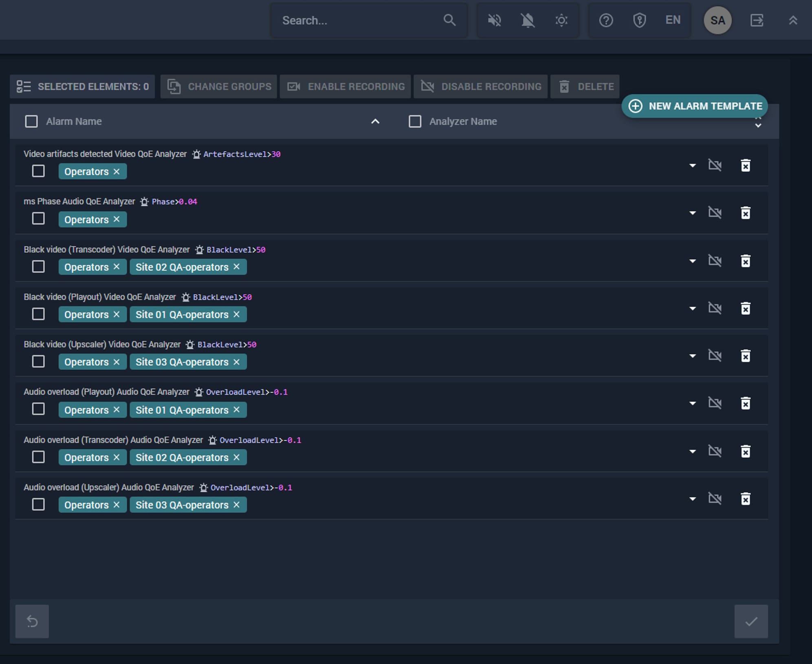Screen dimensions: 812x664
Task: Remove Site 03 QA-operators from Audio overload (Upscaler)
Action: click(237, 505)
